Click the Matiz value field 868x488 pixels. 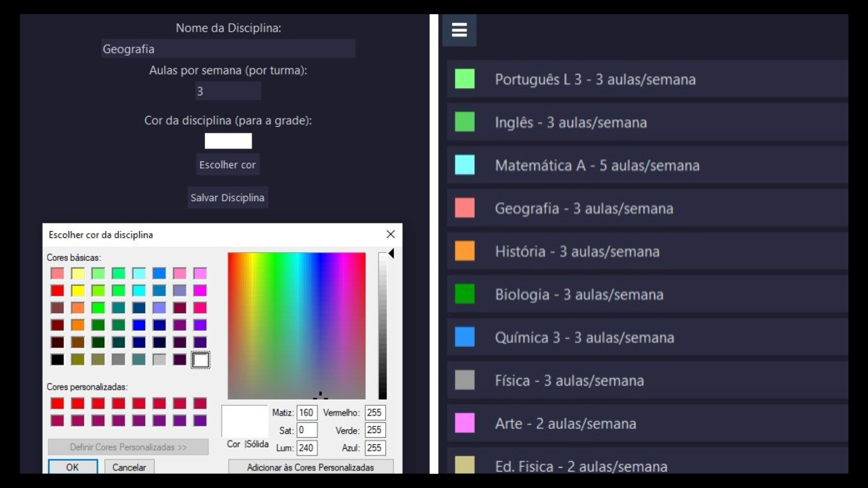(307, 413)
